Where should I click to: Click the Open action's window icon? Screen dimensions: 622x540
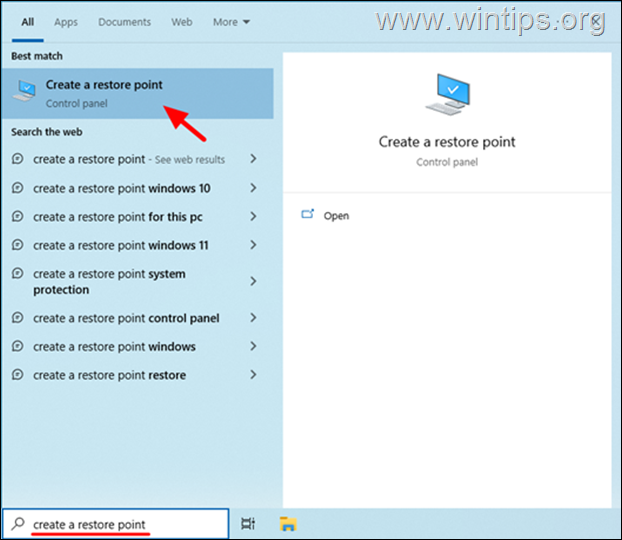(307, 214)
